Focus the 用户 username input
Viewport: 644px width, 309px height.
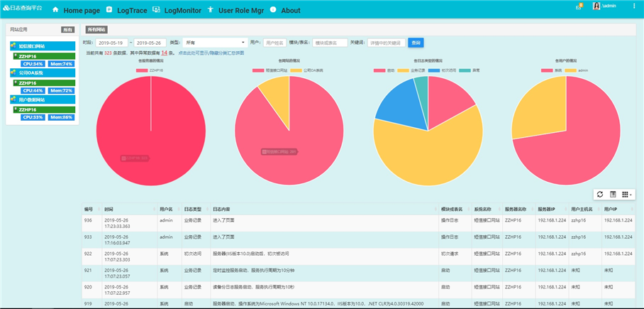(274, 43)
